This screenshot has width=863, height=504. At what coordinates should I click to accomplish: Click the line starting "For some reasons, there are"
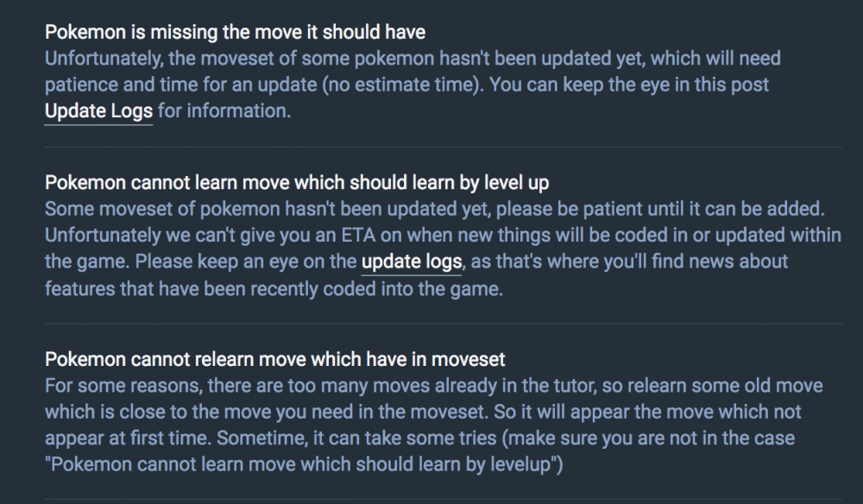tap(433, 385)
